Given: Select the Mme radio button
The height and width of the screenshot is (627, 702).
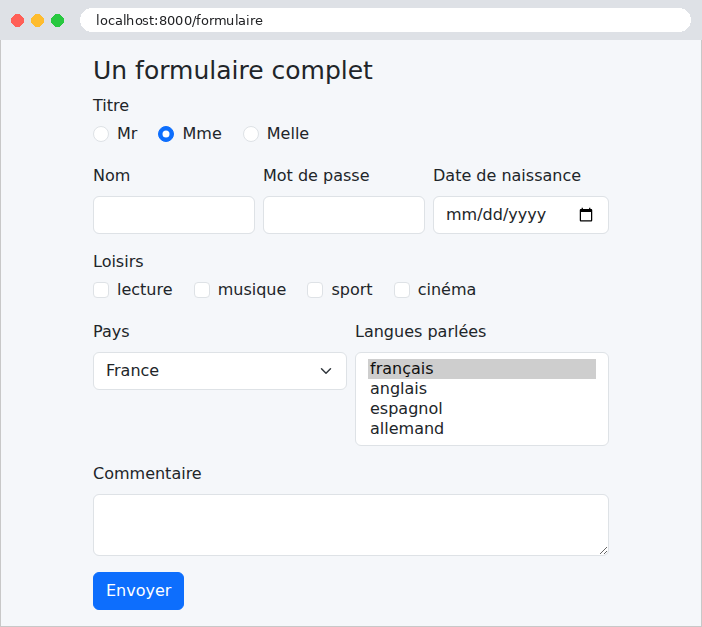Looking at the screenshot, I should [166, 134].
